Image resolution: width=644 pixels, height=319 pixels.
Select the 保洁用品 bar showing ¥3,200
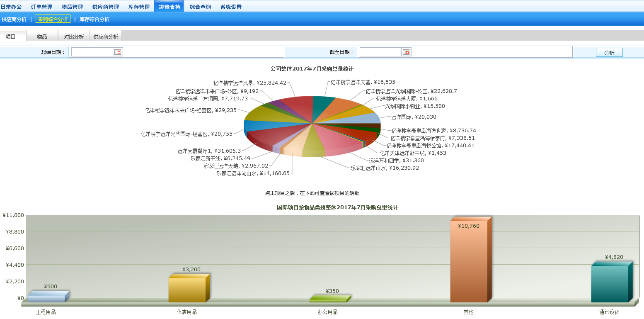[x=189, y=288]
